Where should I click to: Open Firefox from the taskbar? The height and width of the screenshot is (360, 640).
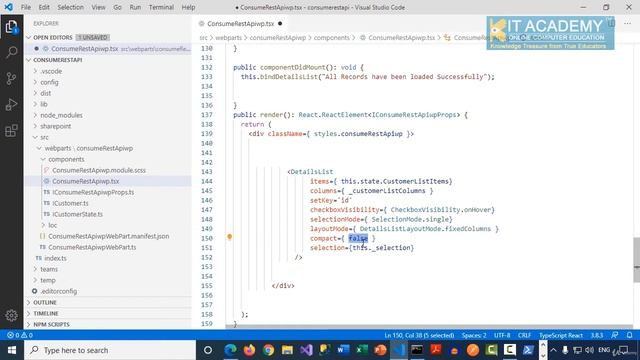tap(249, 350)
